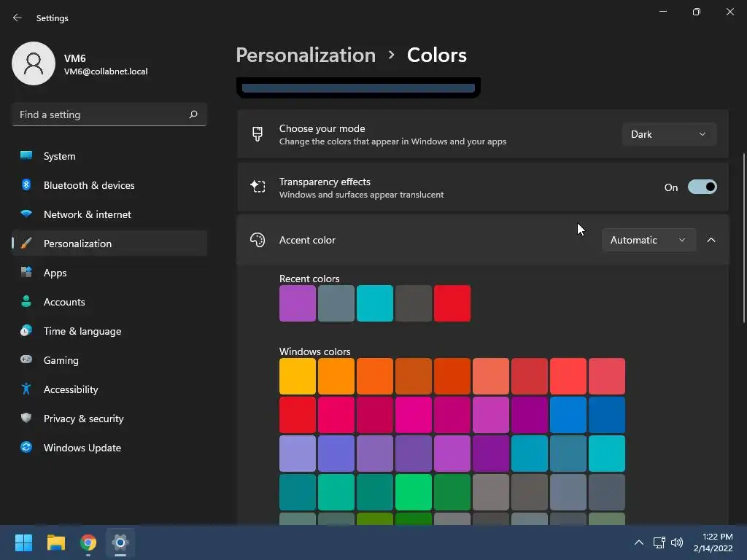This screenshot has height=560, width=747.
Task: Open Bluetooth & devices settings
Action: 109,184
